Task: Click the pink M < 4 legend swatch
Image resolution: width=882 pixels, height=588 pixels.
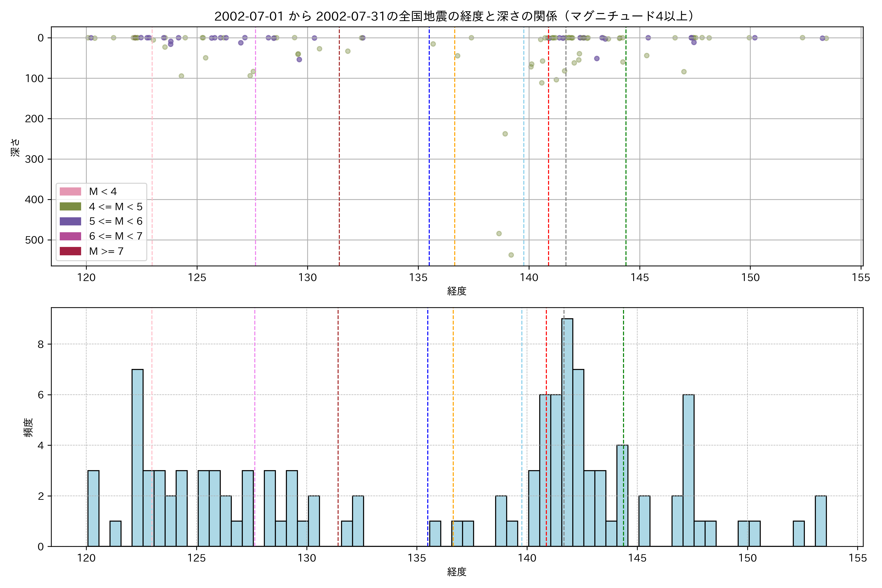Action: [x=70, y=192]
